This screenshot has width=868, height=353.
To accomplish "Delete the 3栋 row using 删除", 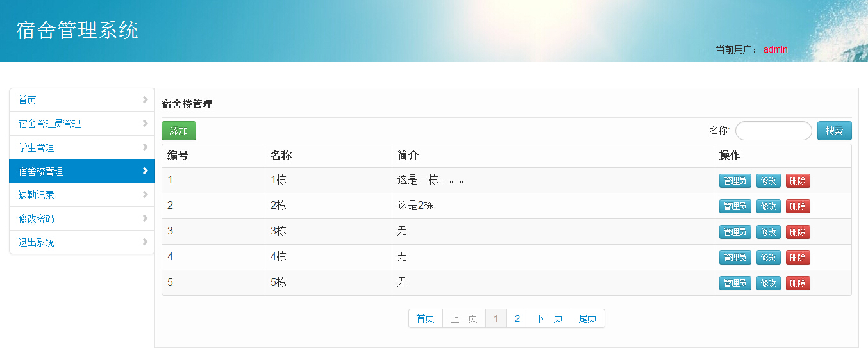I will click(x=797, y=232).
